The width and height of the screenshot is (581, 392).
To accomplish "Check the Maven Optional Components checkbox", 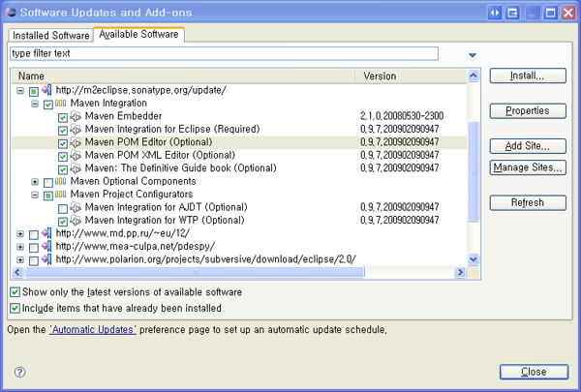I will (48, 183).
